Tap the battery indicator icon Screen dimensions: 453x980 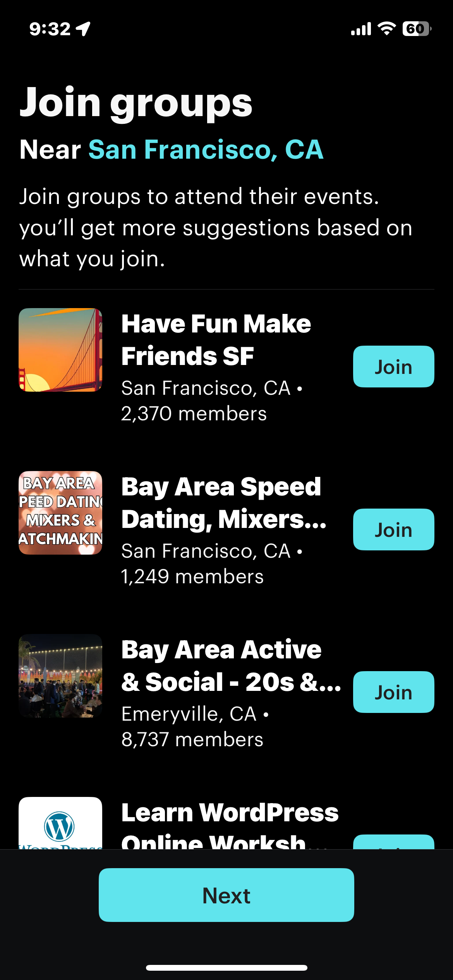click(417, 29)
